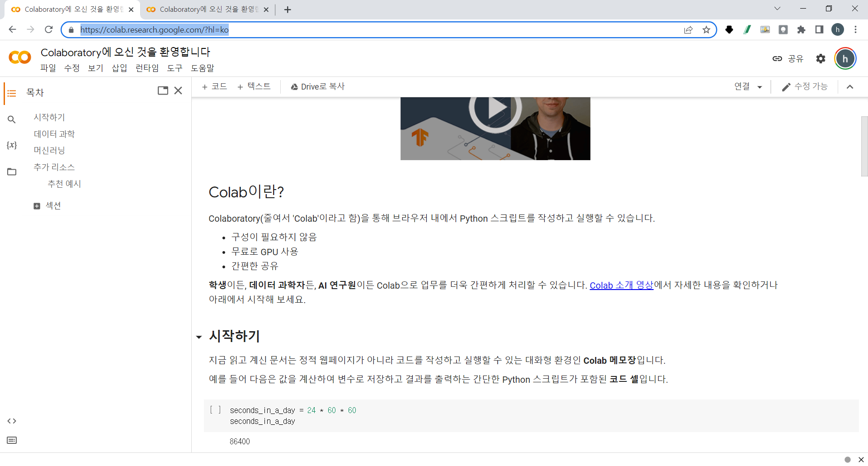Screen dimensions: 868x466
Task: Open the 런타임 menu
Action: (147, 68)
